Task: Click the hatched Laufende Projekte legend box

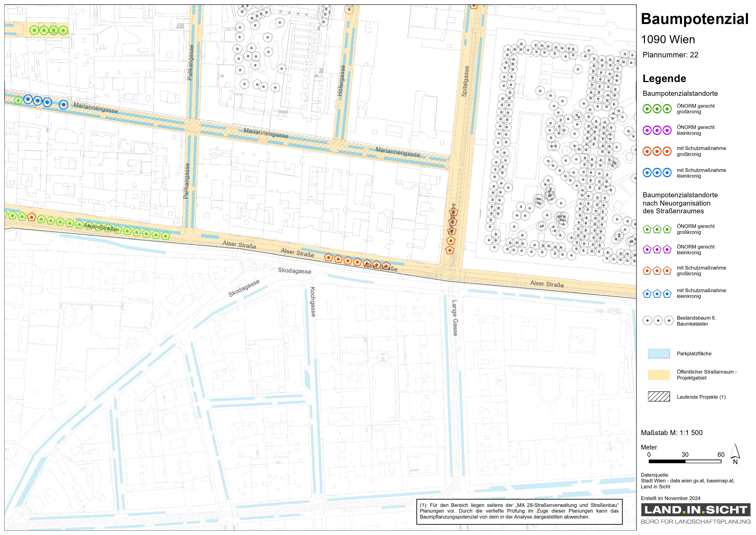Action: tap(659, 397)
